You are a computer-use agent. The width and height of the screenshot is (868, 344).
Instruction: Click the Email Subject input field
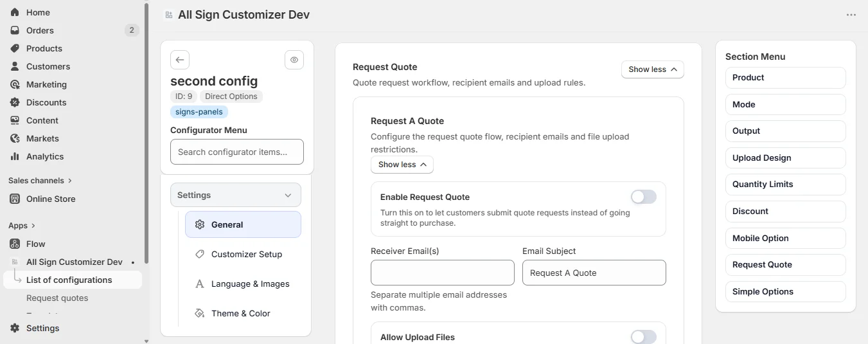tap(594, 273)
